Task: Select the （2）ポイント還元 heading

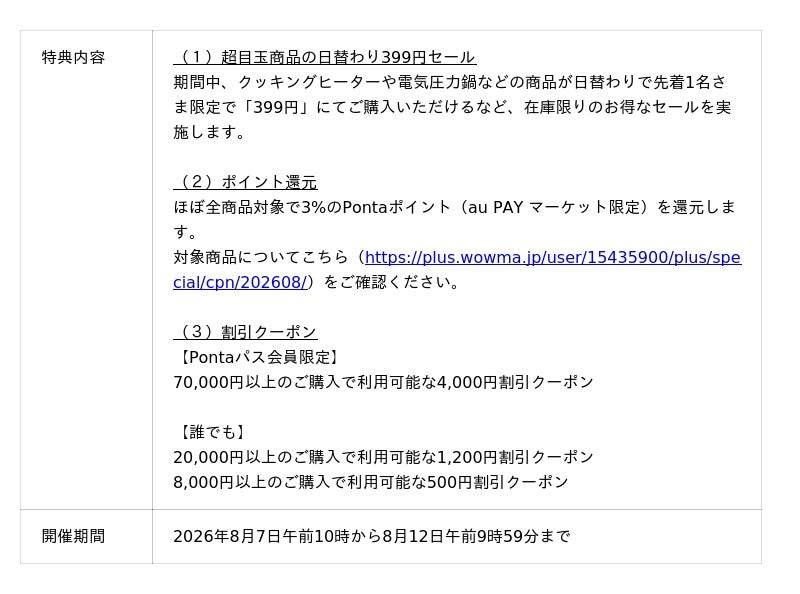Action: (x=245, y=182)
